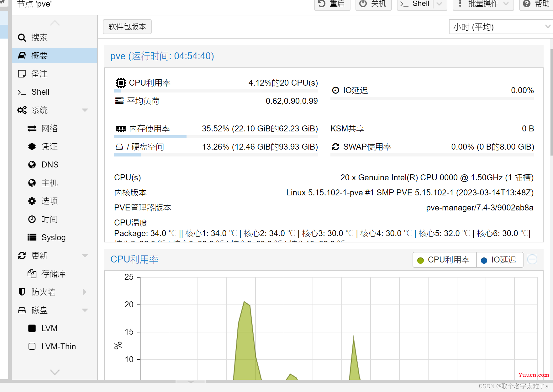The image size is (553, 392).
Task: Click the SWAP使用率 refresh icon
Action: (x=336, y=147)
